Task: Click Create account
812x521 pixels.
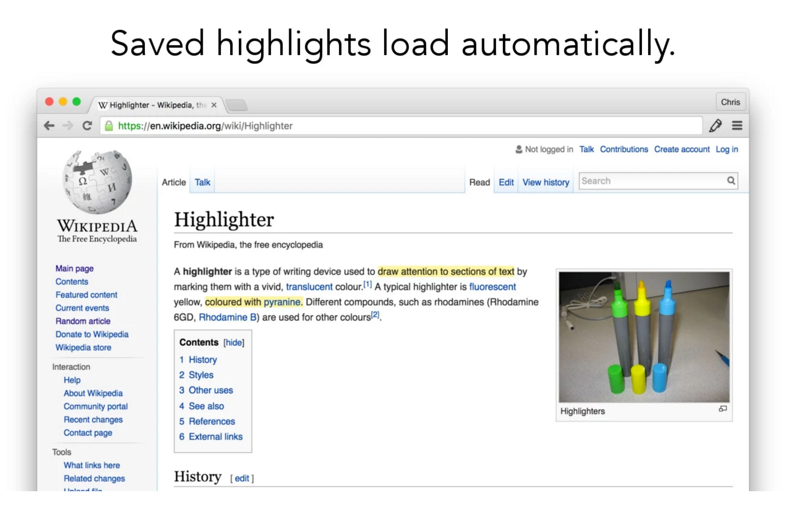Action: 682,149
